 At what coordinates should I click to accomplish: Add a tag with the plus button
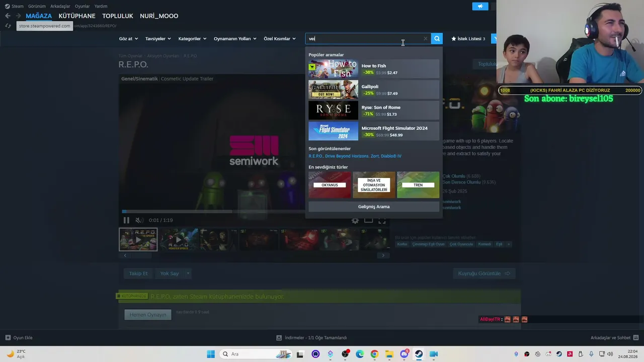click(509, 244)
